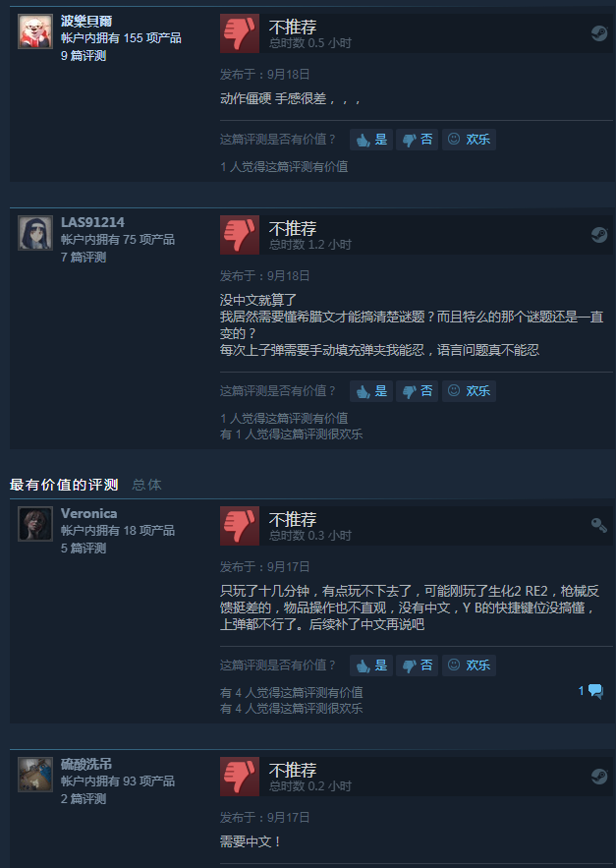Click the Steam icon on 硫酸洗吊's review

pos(599,777)
